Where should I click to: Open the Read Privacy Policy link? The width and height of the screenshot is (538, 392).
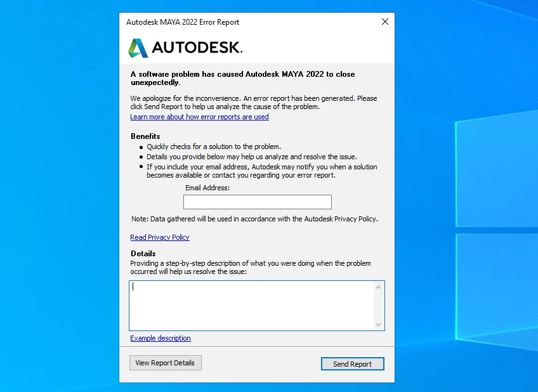coord(159,237)
